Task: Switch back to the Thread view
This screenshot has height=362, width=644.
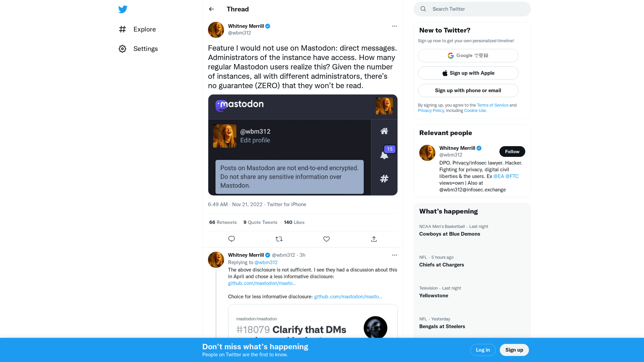Action: pyautogui.click(x=237, y=9)
